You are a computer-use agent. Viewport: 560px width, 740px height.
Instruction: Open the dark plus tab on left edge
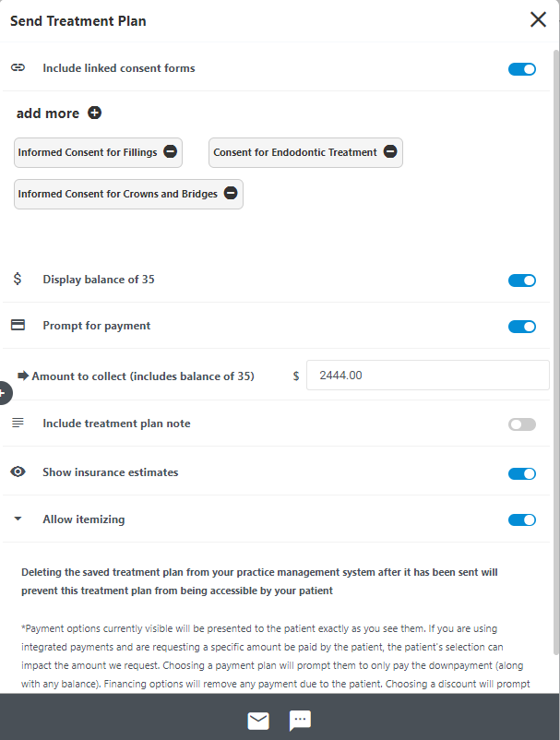(5, 393)
